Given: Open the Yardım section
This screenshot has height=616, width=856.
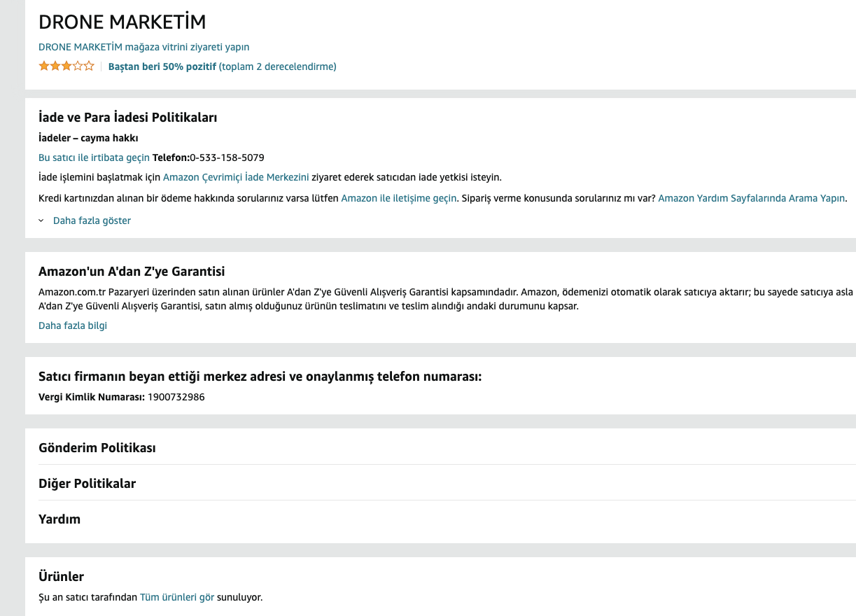Looking at the screenshot, I should [59, 519].
